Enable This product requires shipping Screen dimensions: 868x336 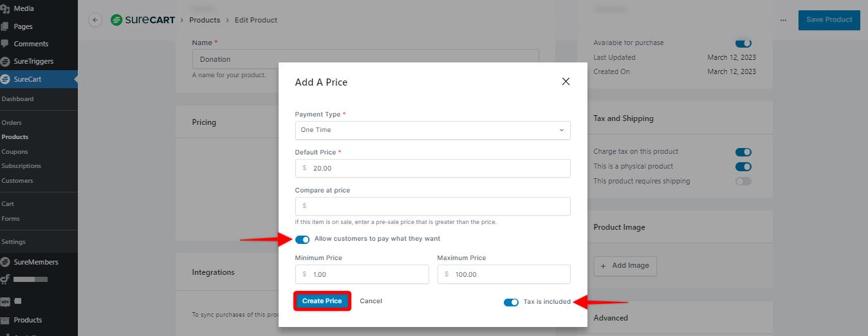(x=743, y=182)
